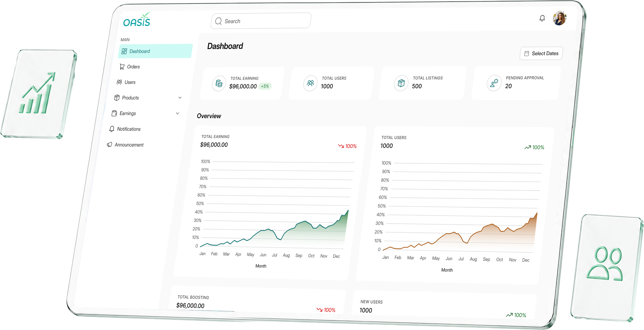
Task: Click the Dashboard grid icon in sidebar
Action: click(x=124, y=51)
